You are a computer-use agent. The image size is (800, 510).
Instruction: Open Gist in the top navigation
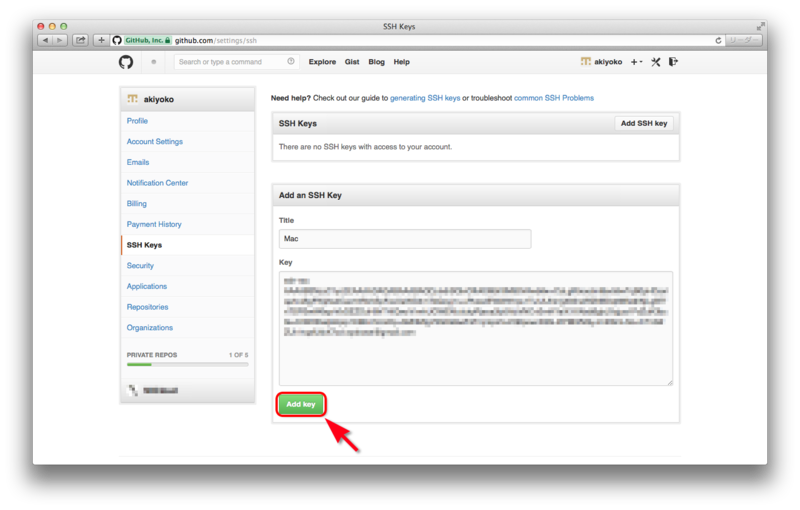[352, 62]
